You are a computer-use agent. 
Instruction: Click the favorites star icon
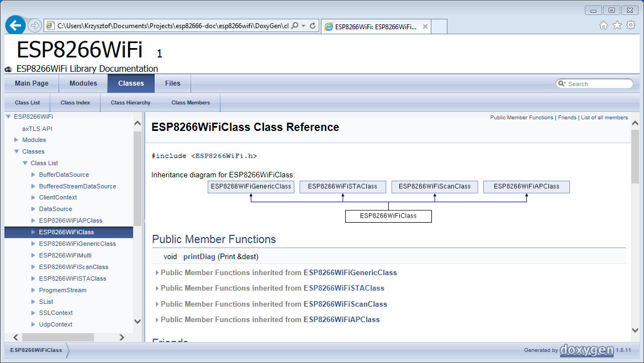617,25
